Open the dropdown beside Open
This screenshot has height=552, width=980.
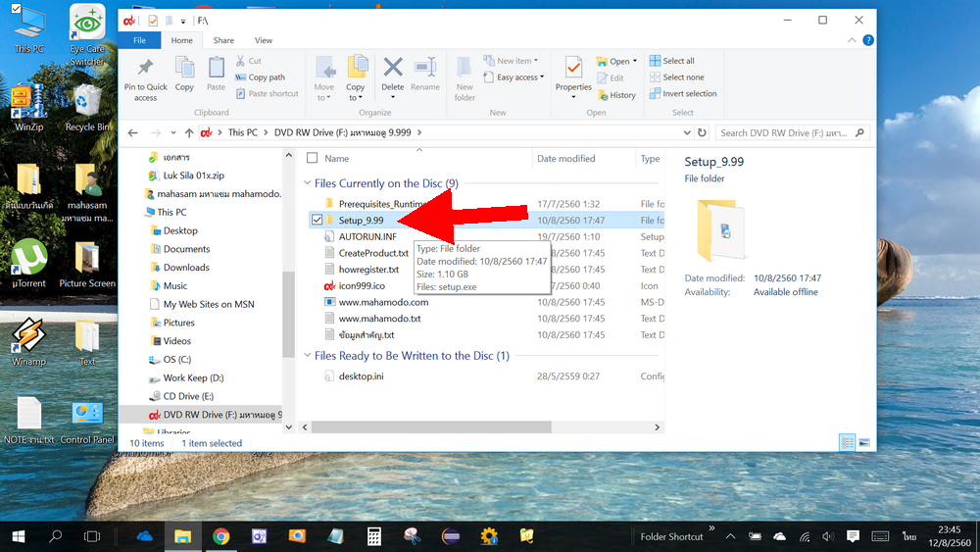pyautogui.click(x=635, y=61)
